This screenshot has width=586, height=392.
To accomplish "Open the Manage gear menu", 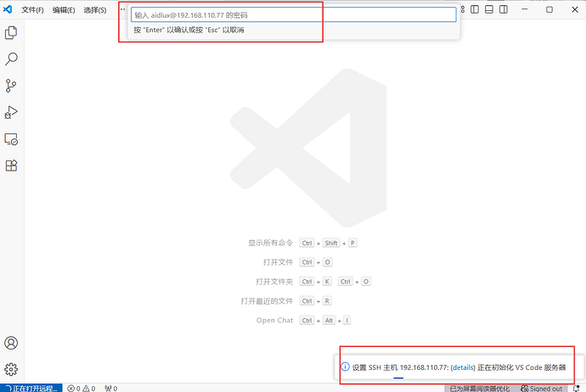I will (x=12, y=369).
